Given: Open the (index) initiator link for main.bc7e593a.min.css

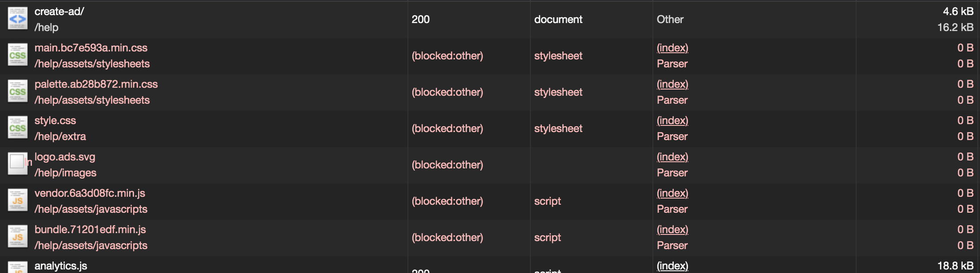Looking at the screenshot, I should click(x=672, y=47).
